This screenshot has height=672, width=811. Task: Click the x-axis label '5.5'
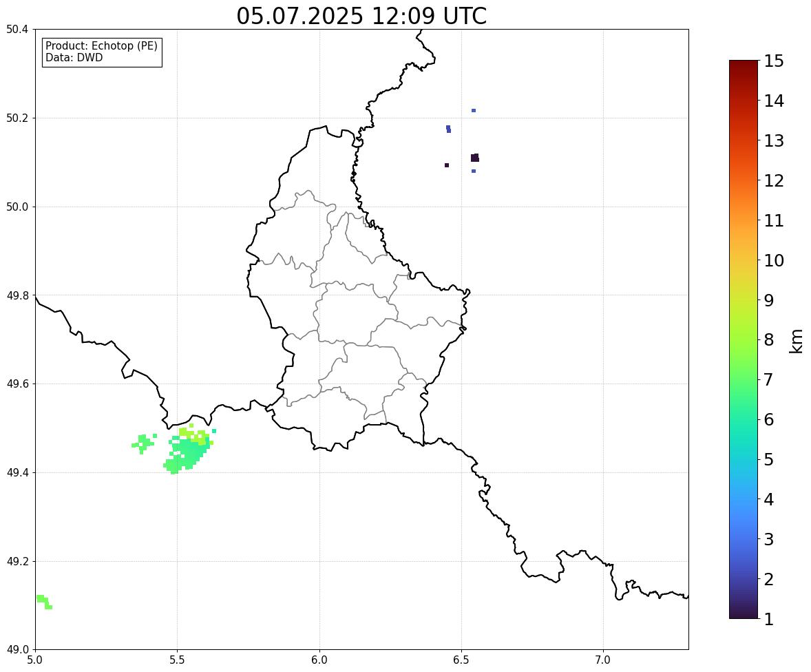point(177,660)
